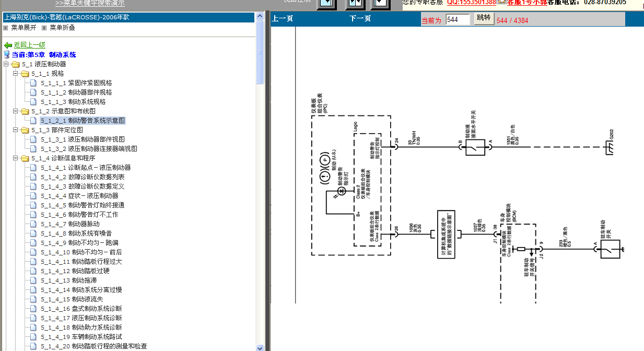Click the folder icon of 5_1_4 诊断信息和程序
Viewport: 644px width, 351px height.
(25, 158)
